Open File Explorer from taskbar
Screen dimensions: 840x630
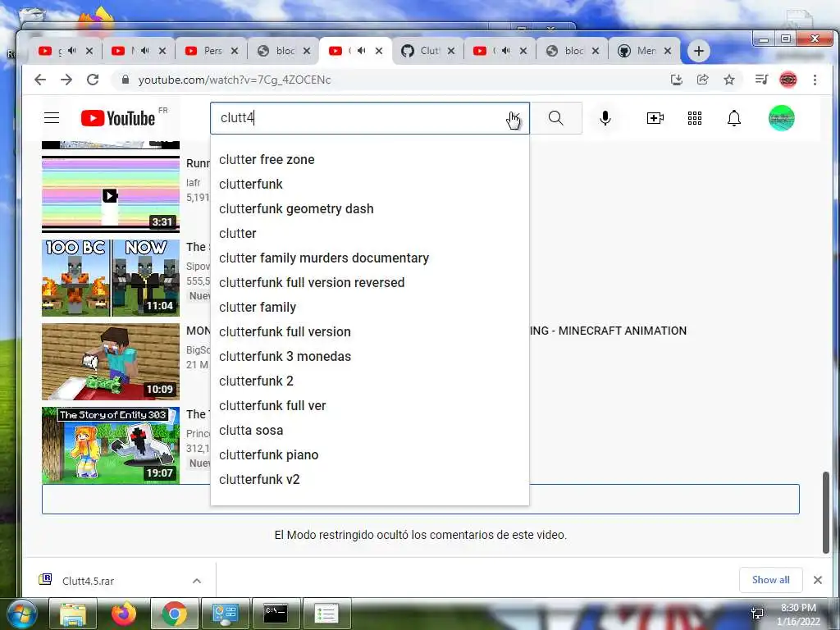click(x=73, y=614)
